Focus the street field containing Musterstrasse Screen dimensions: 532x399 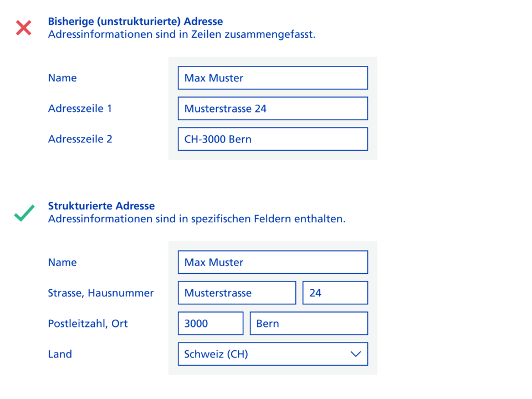[237, 293]
